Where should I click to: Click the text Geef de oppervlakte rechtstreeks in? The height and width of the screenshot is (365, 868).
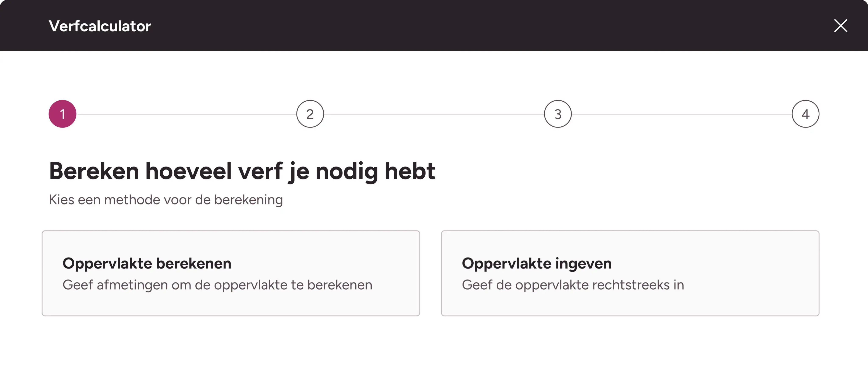point(573,285)
